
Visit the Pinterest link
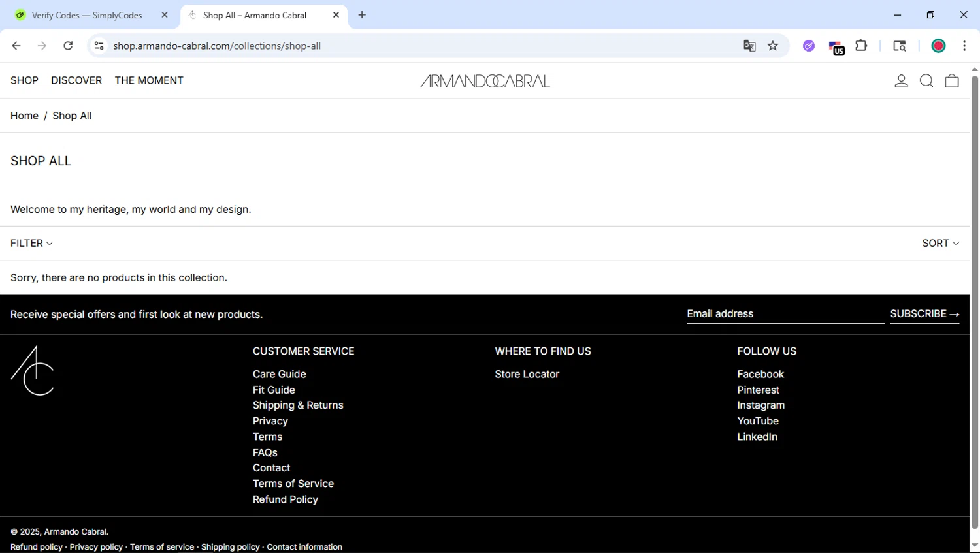coord(758,390)
